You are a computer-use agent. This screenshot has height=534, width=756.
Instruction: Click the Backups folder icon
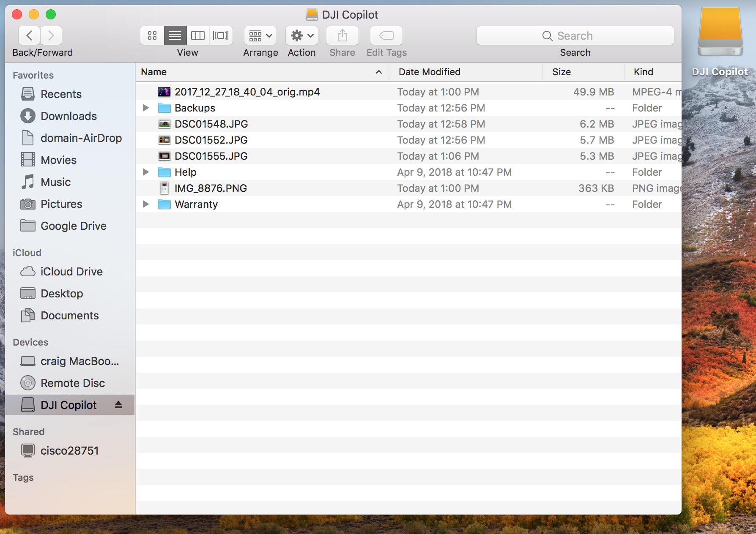click(164, 108)
